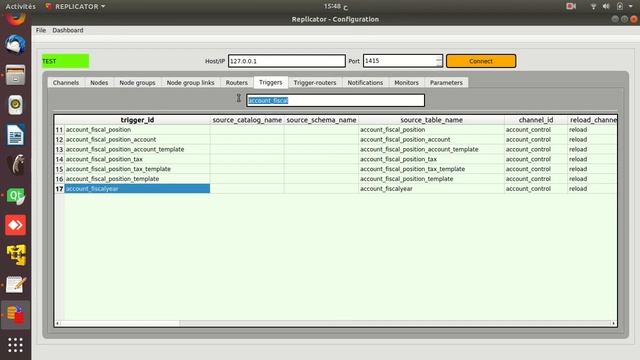Switch to the Node group links tab

pos(190,82)
